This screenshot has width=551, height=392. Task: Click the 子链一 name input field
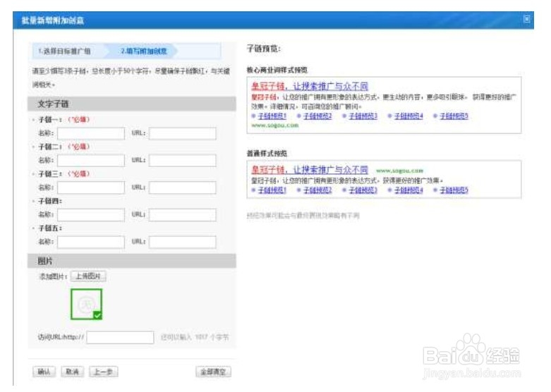tap(91, 133)
